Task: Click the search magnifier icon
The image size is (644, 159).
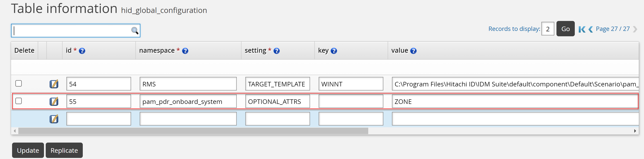Action: pos(135,30)
